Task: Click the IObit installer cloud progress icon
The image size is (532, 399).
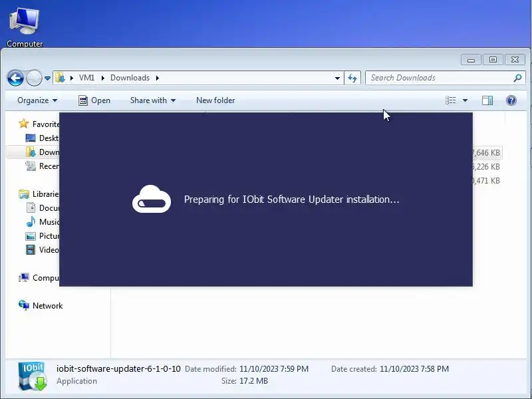Action: point(152,199)
